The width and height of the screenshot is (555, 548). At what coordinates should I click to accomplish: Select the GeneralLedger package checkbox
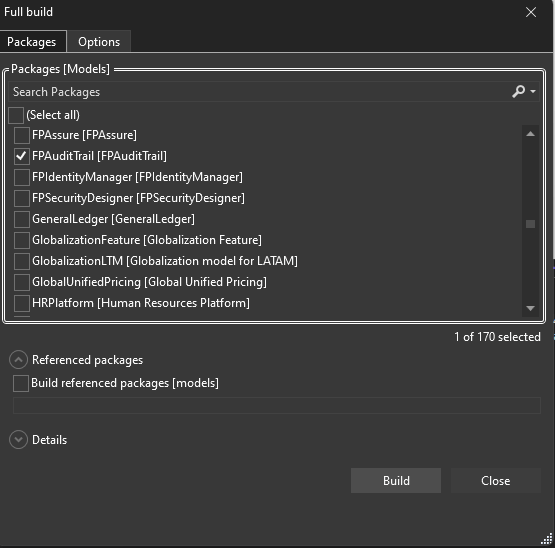click(x=22, y=219)
